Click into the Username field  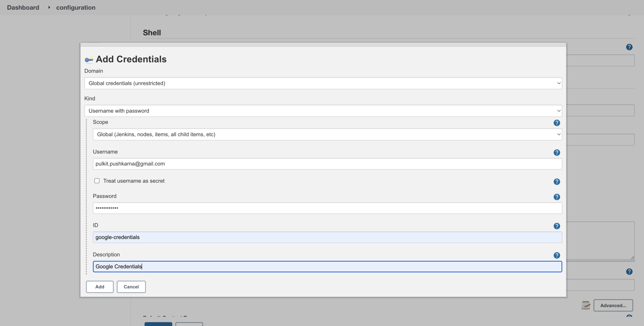coord(327,164)
